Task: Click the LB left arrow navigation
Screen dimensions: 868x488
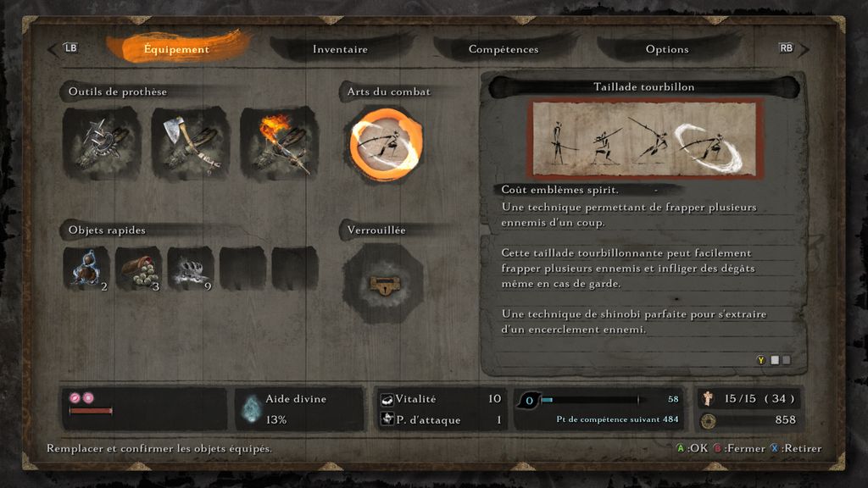Action: point(64,48)
